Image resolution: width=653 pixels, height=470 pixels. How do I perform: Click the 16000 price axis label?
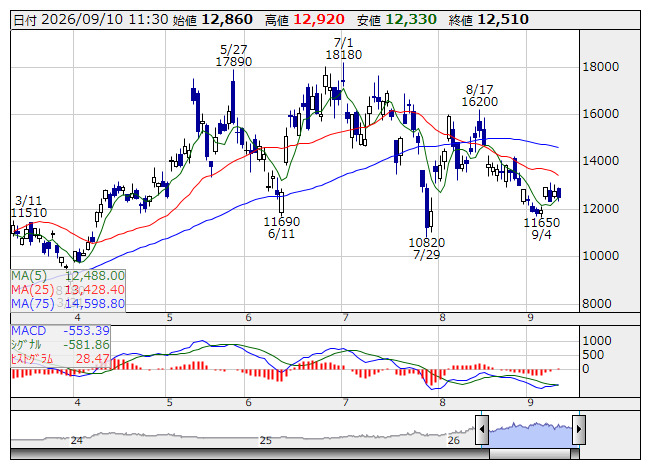[601, 114]
